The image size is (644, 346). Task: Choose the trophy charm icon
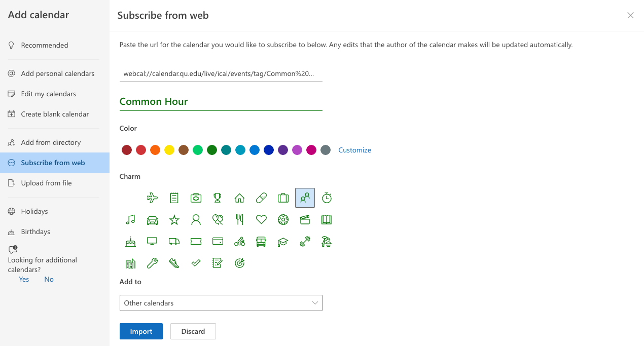[x=218, y=198]
